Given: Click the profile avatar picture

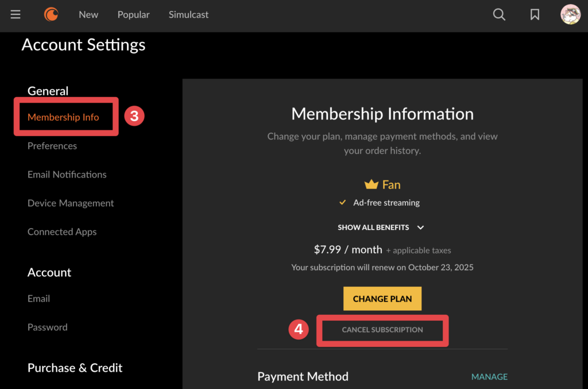Looking at the screenshot, I should [x=570, y=14].
